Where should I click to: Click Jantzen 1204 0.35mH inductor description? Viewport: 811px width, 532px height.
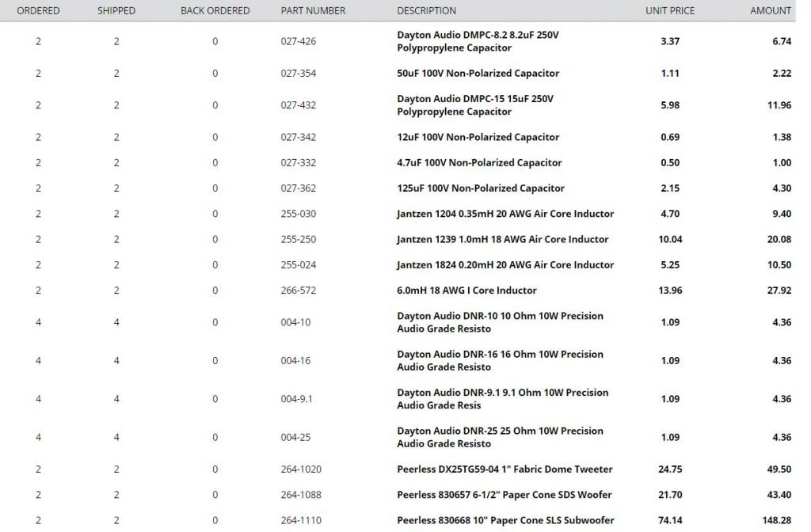pyautogui.click(x=505, y=214)
